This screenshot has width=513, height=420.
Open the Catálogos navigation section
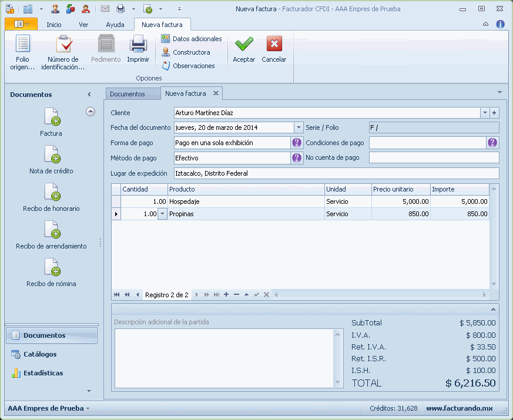[x=40, y=354]
